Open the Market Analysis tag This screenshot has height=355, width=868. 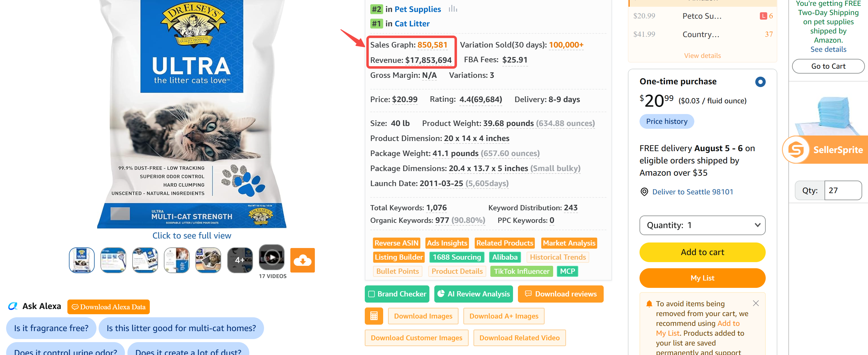pos(569,243)
